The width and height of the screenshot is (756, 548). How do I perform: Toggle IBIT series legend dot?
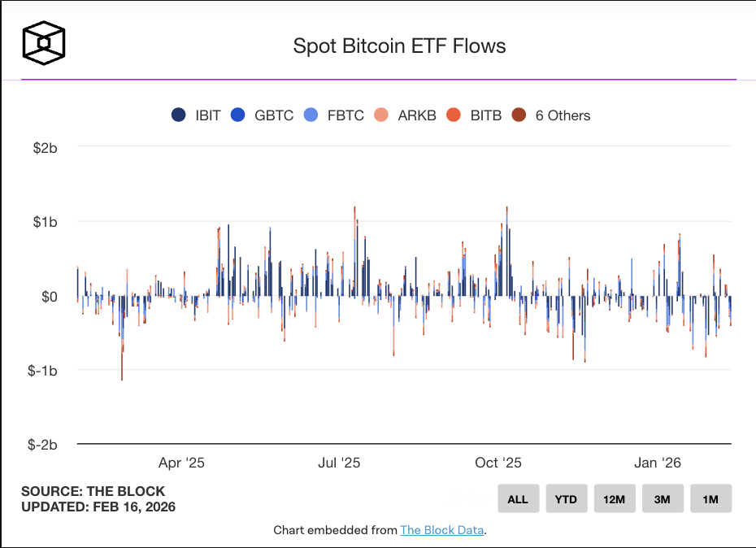[x=178, y=115]
